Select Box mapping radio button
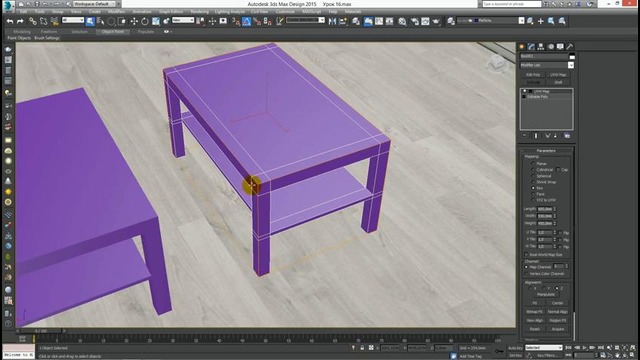 tap(533, 188)
